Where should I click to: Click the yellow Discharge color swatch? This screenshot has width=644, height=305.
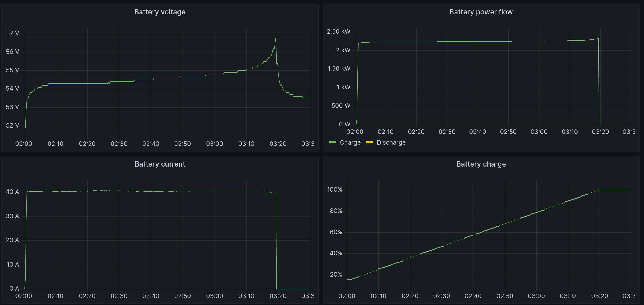369,142
